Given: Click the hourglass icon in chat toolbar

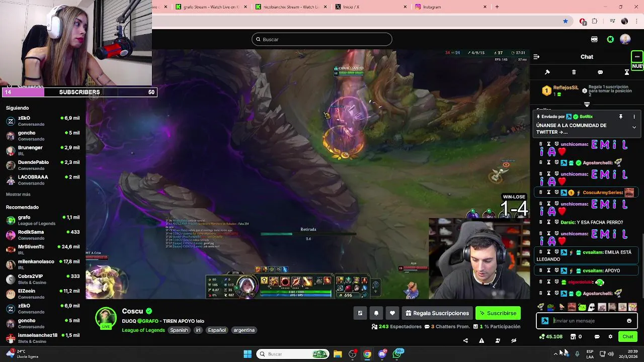Looking at the screenshot, I should click(627, 72).
